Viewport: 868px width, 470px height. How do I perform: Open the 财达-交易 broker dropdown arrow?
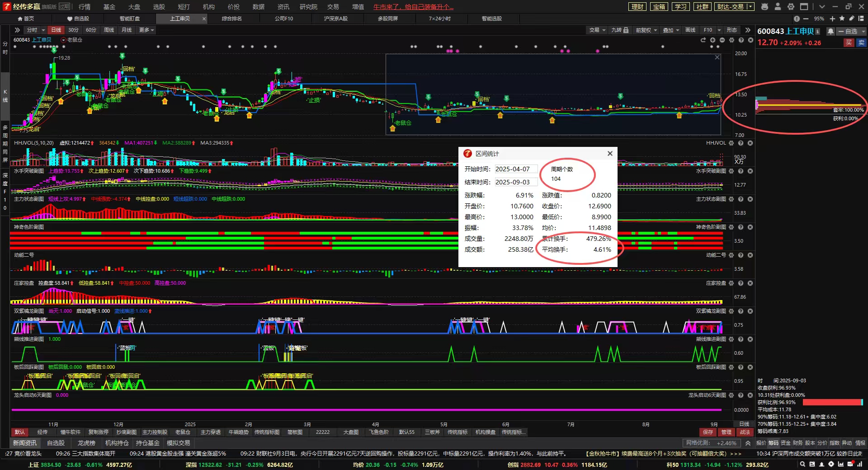click(750, 7)
